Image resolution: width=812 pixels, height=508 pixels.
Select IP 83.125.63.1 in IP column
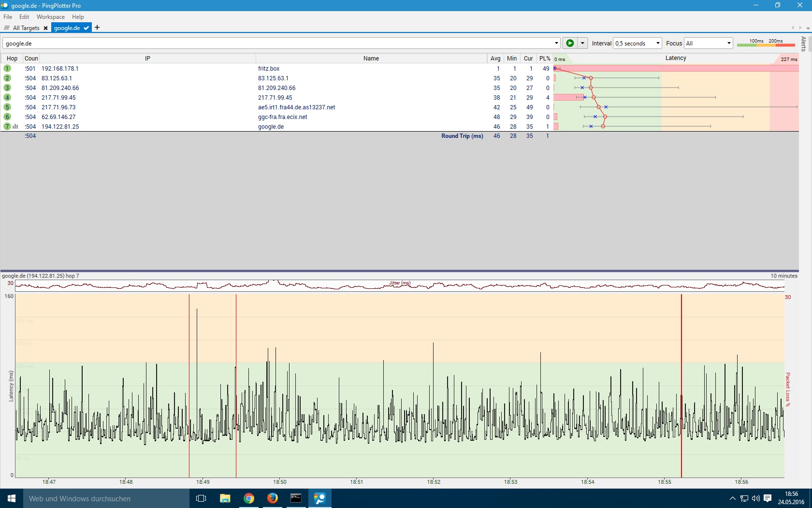pos(57,78)
